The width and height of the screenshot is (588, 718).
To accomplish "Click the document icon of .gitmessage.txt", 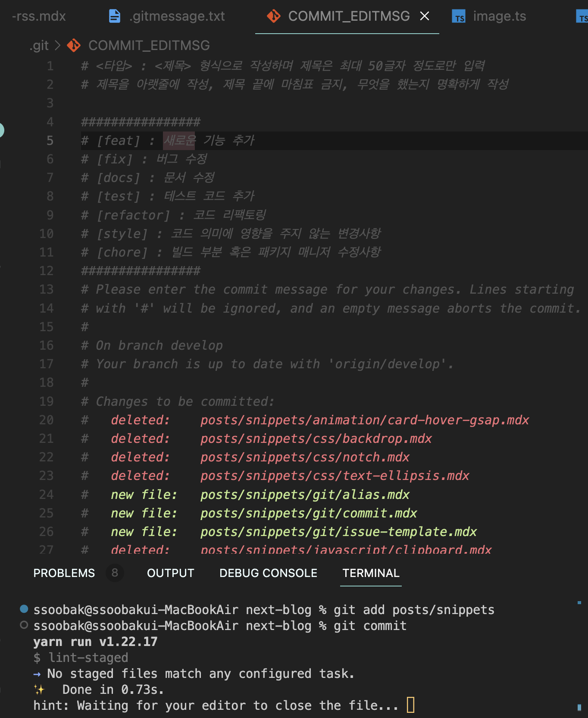I will tap(115, 16).
